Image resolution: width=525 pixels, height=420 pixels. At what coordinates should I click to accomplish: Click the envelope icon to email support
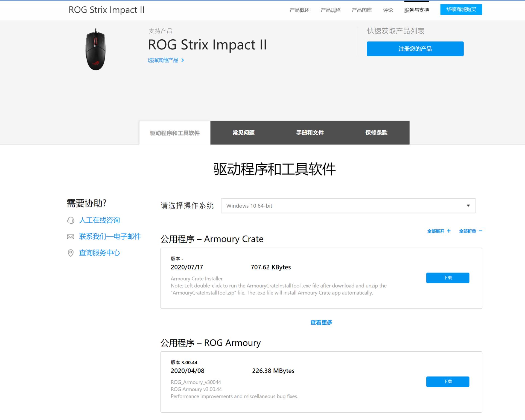tap(70, 237)
